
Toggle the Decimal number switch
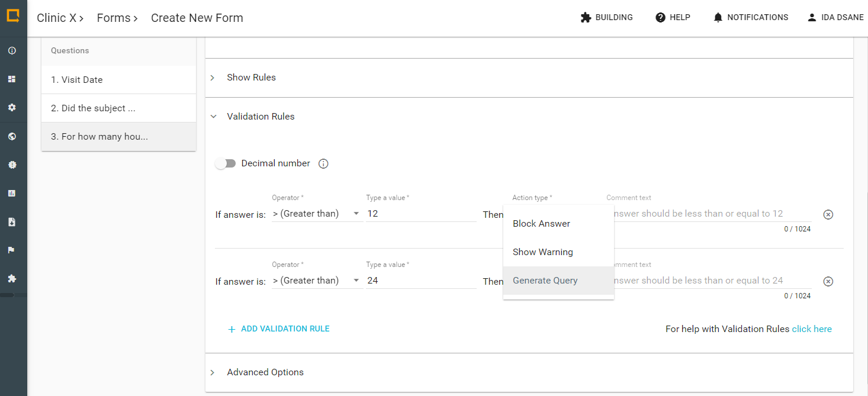tap(226, 164)
